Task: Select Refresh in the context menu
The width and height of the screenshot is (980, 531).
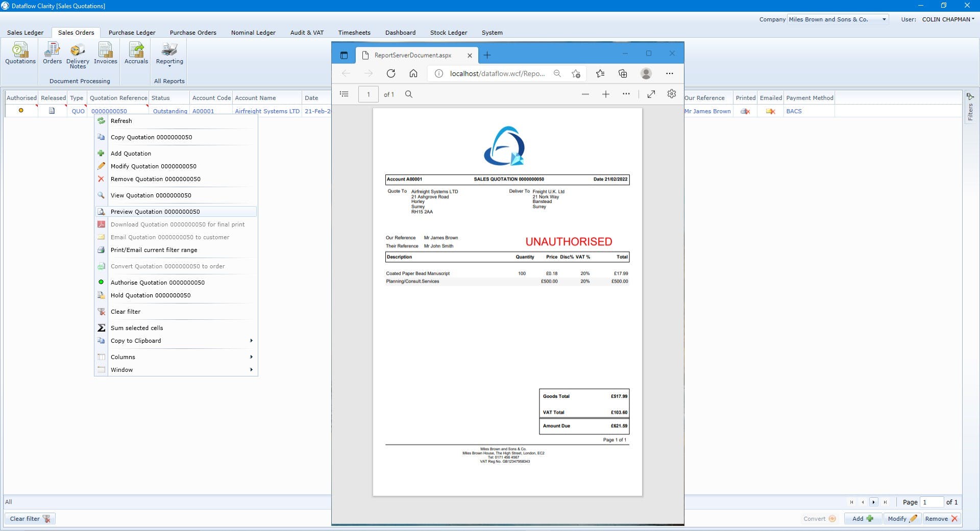Action: pyautogui.click(x=176, y=121)
